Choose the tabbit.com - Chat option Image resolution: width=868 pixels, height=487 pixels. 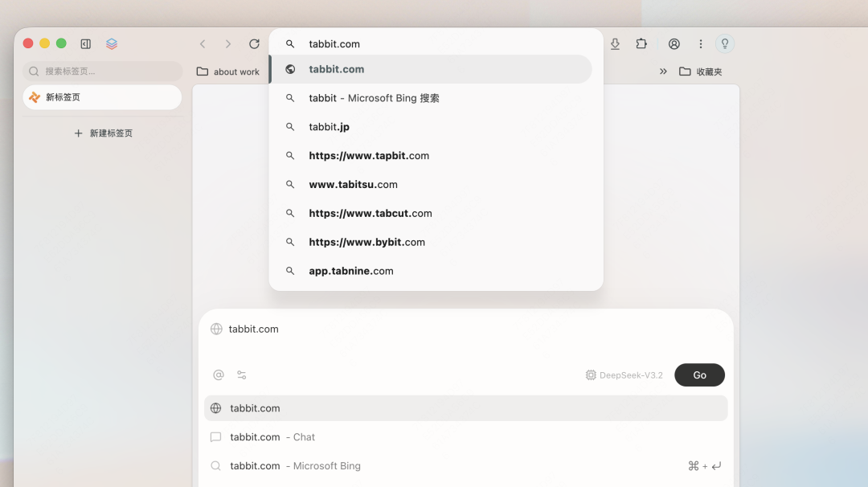pos(466,436)
